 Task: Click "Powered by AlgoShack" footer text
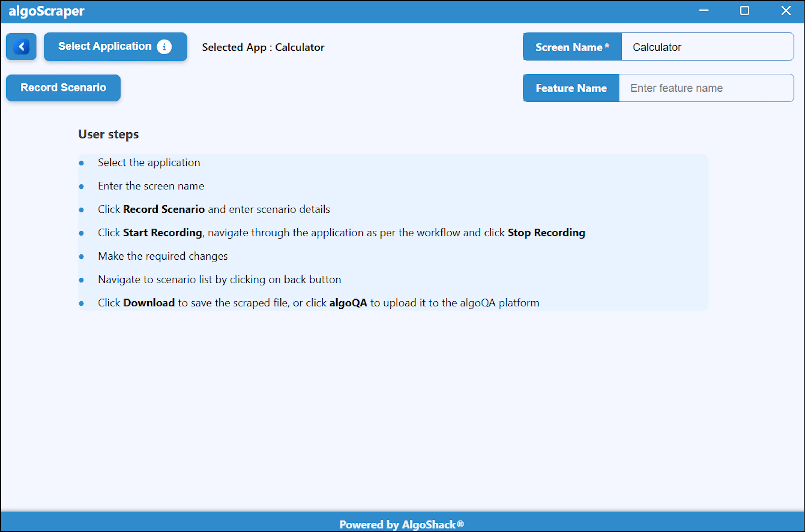[x=402, y=524]
